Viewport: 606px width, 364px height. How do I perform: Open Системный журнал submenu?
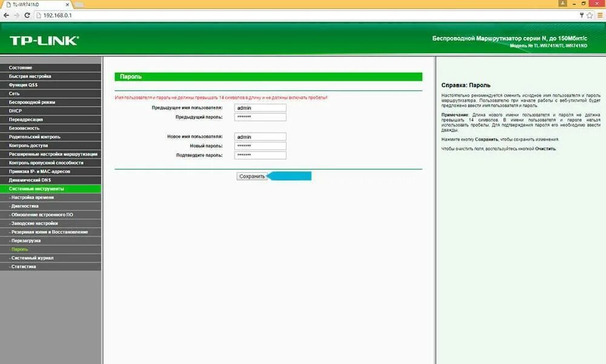coord(51,258)
